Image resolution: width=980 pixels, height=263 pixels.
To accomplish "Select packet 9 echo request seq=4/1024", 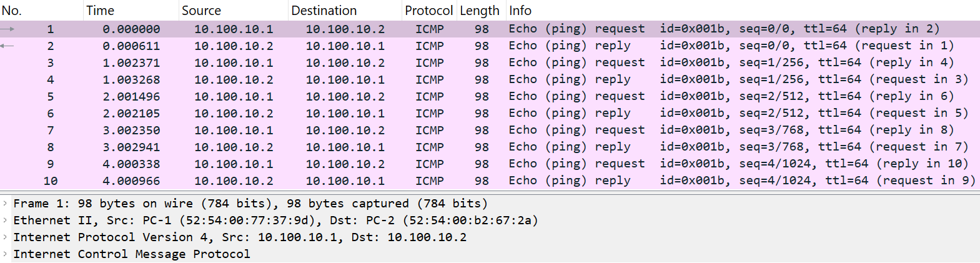I will coord(437,164).
